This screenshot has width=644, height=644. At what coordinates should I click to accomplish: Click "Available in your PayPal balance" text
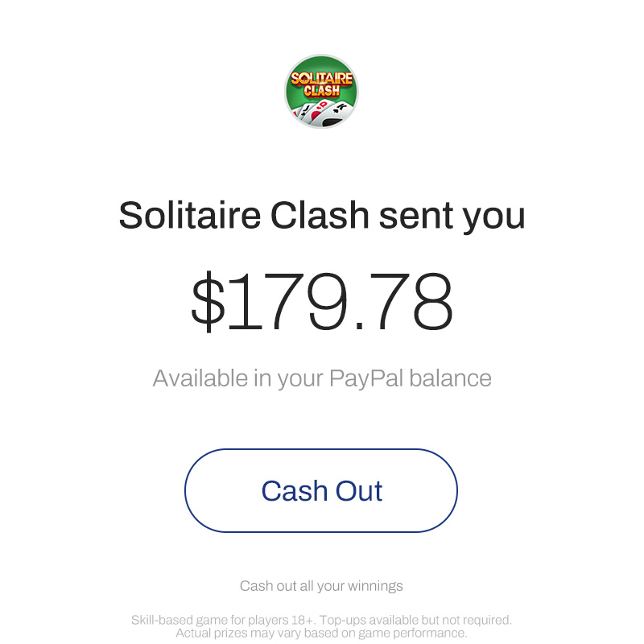coord(321,378)
